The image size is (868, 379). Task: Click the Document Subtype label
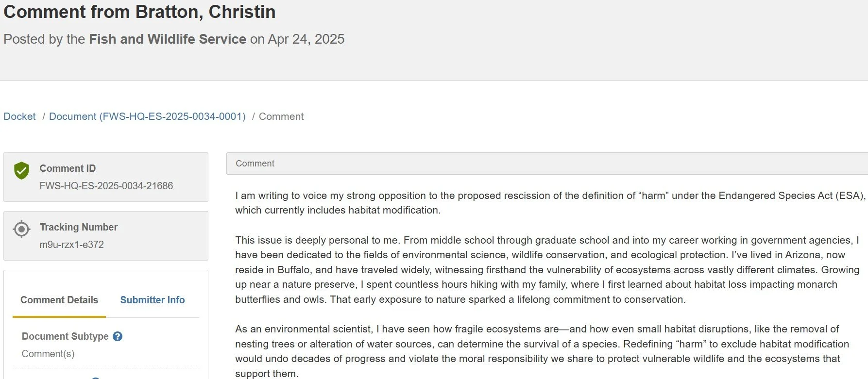65,336
